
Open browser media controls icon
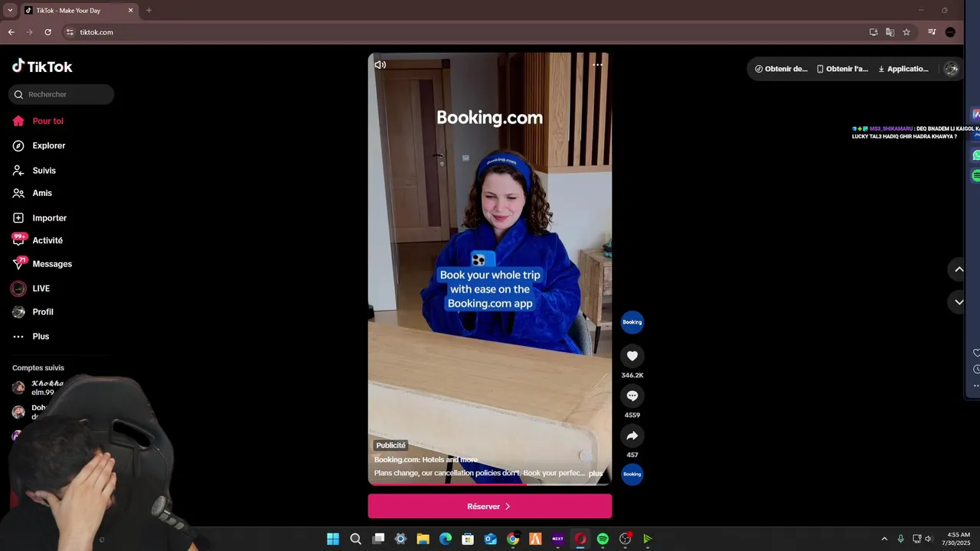pos(932,32)
